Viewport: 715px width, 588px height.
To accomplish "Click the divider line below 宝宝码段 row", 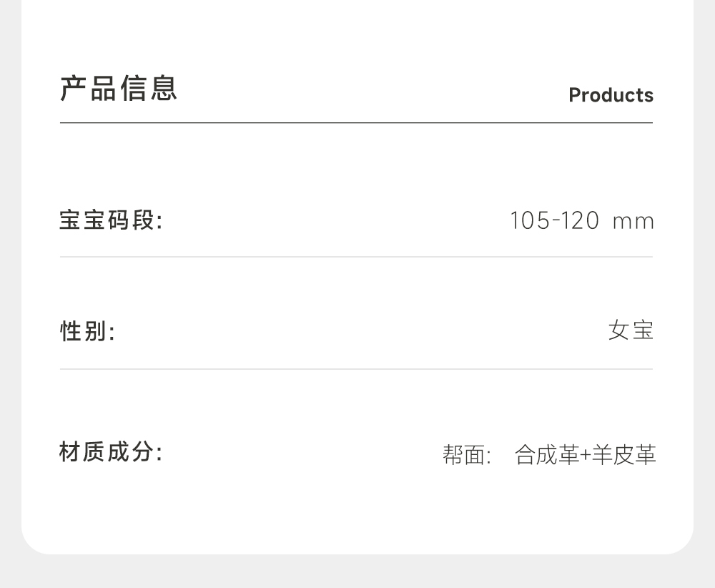I will [x=356, y=257].
